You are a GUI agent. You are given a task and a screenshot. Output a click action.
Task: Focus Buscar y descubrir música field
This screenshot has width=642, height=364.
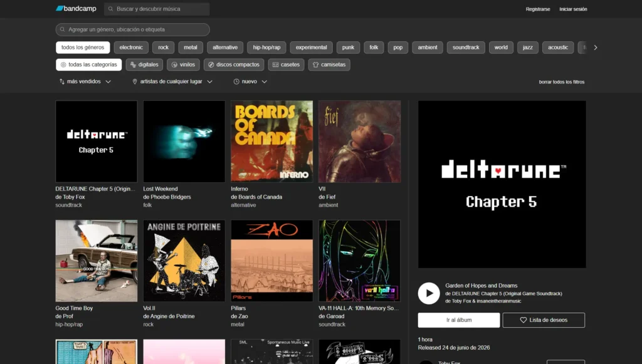coord(157,9)
